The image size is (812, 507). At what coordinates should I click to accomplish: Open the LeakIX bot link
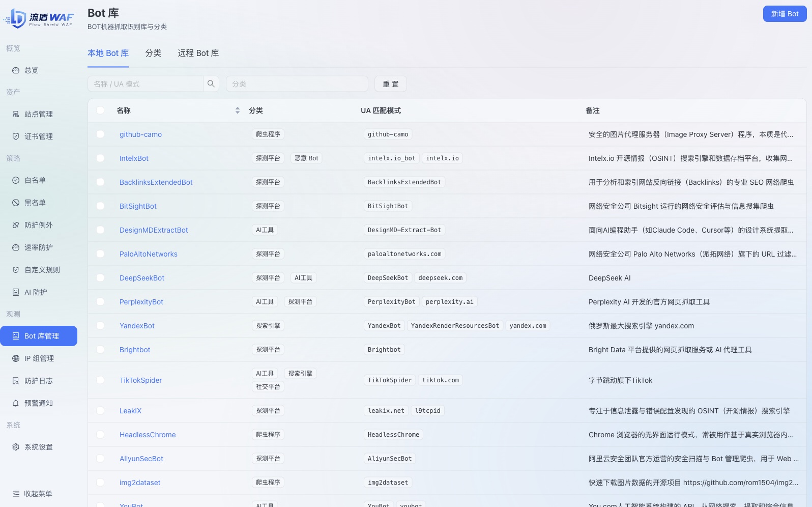coord(131,411)
